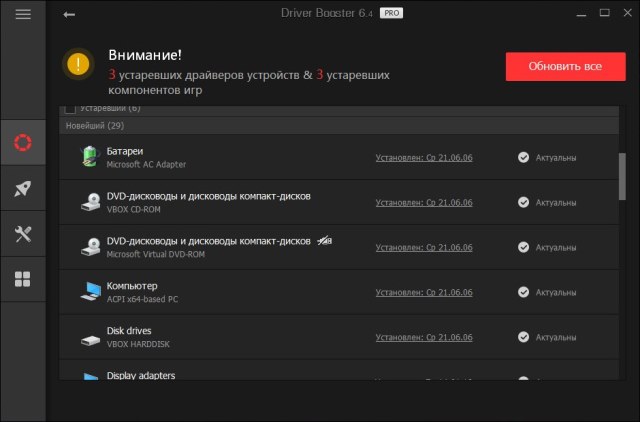Click the crossed-out icon beside Microsoft Virtual DVD-ROM
Screen dimensions: 640x422
point(325,241)
